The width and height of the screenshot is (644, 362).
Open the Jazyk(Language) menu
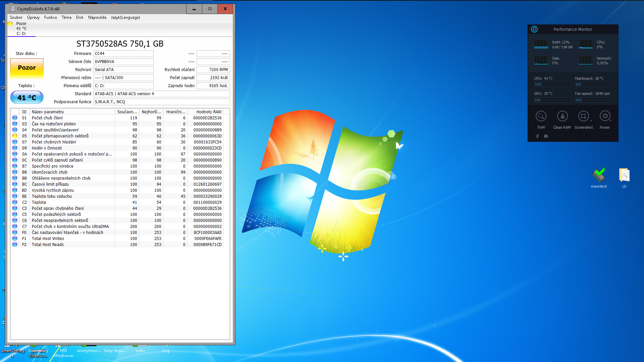[x=125, y=17]
